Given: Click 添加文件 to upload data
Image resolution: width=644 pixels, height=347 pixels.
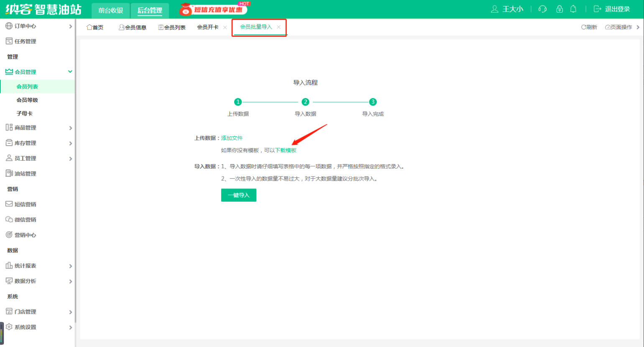Looking at the screenshot, I should pyautogui.click(x=232, y=138).
